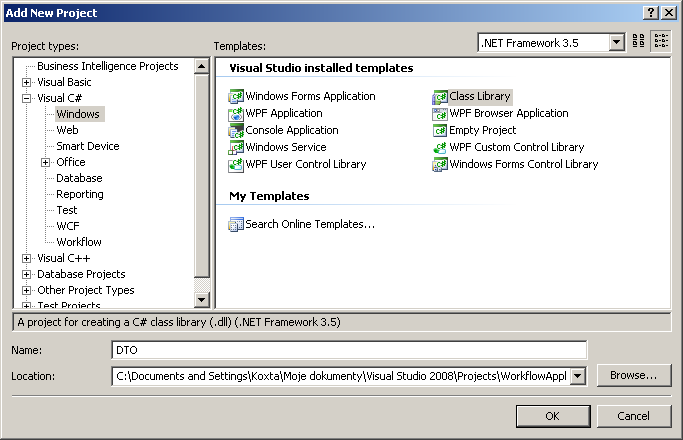Pick the Empty Project template icon
The height and width of the screenshot is (440, 683).
(x=440, y=130)
